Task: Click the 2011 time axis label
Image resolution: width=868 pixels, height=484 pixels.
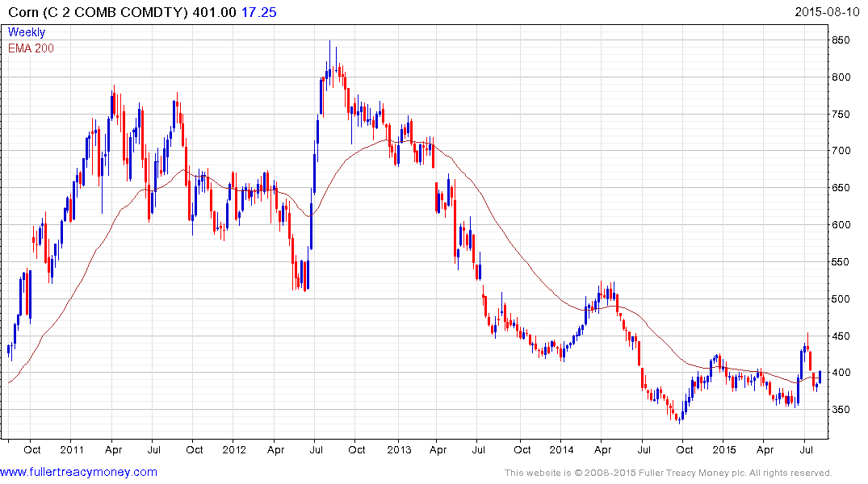Action: pos(72,449)
